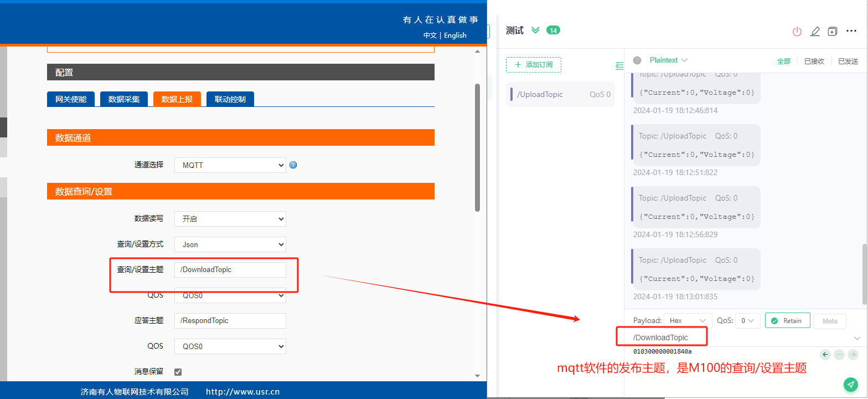Click the 数据查询/设置 section header
Image resolution: width=868 pixels, height=399 pixels.
[241, 191]
